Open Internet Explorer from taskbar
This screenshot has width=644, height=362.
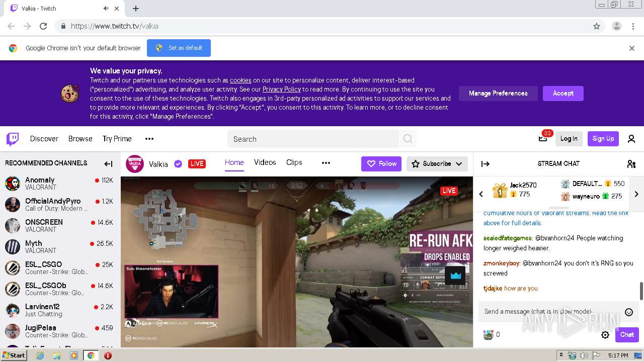coord(40,355)
